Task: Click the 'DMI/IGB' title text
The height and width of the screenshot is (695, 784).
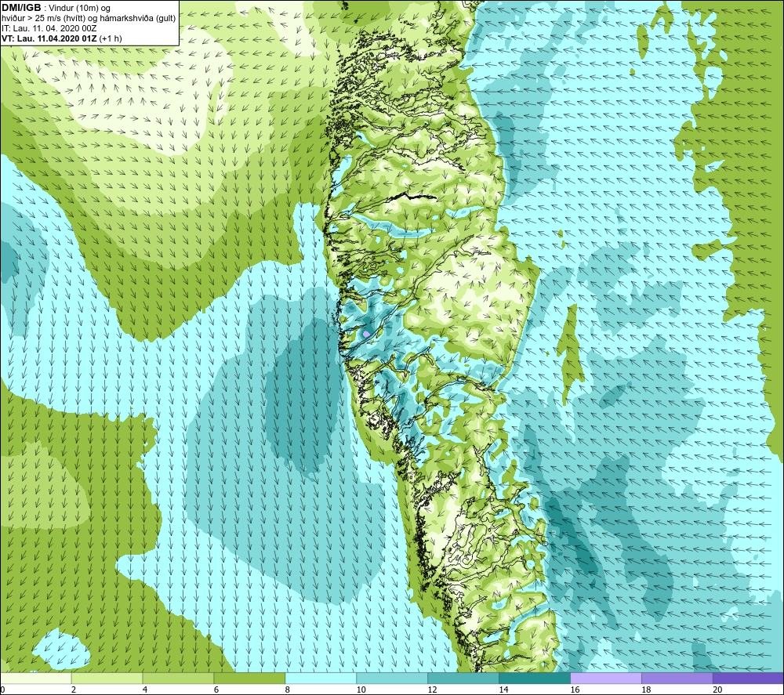Action: (21, 8)
